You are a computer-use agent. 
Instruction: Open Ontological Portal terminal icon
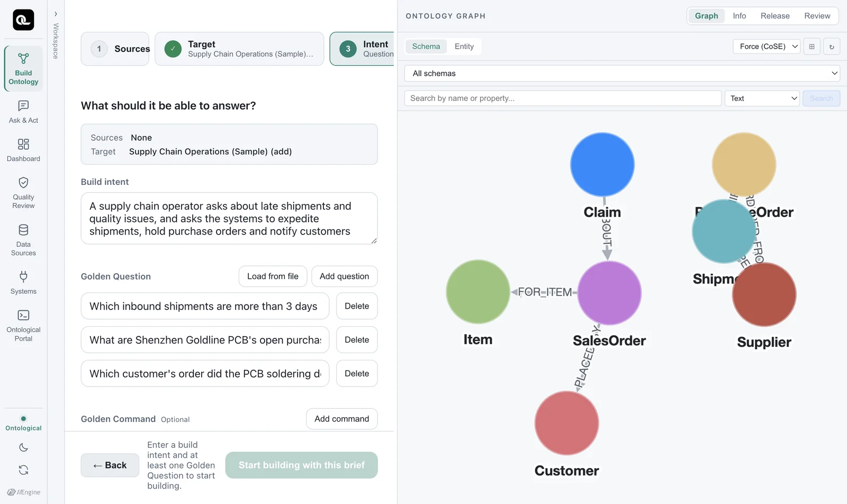[x=23, y=315]
